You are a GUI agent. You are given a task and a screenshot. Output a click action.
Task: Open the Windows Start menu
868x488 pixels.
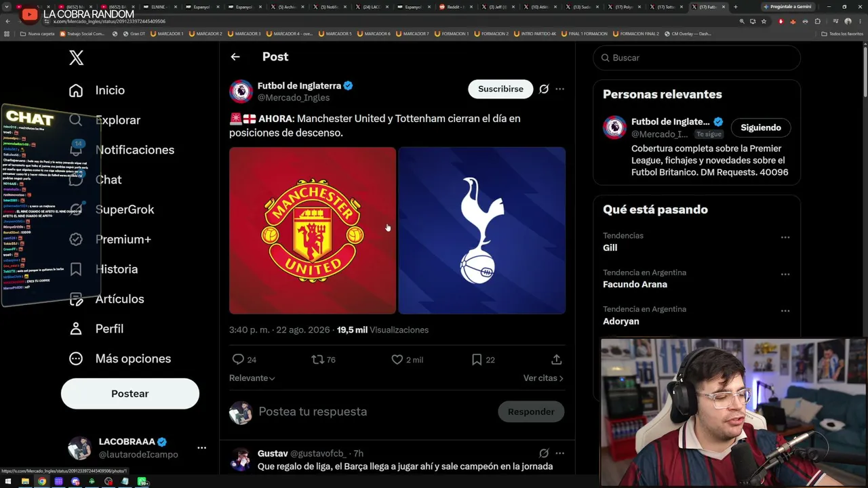(x=7, y=482)
